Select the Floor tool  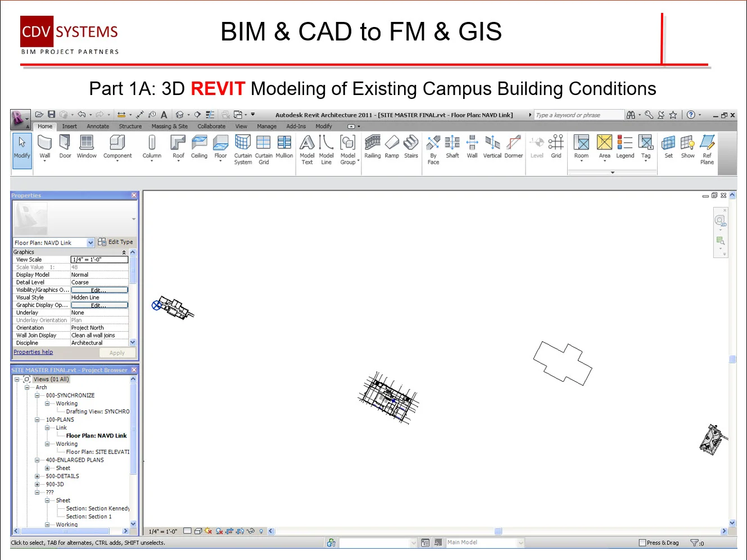(x=220, y=148)
